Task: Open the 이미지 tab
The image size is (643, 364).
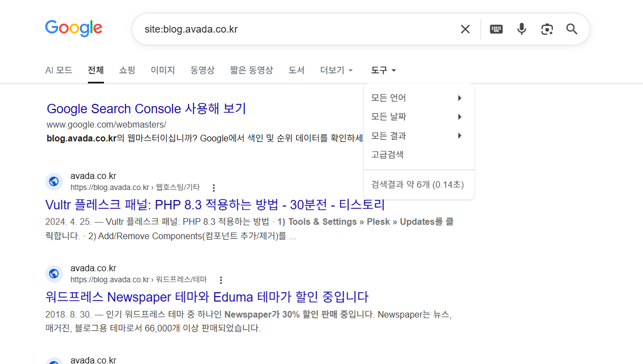Action: click(x=163, y=70)
